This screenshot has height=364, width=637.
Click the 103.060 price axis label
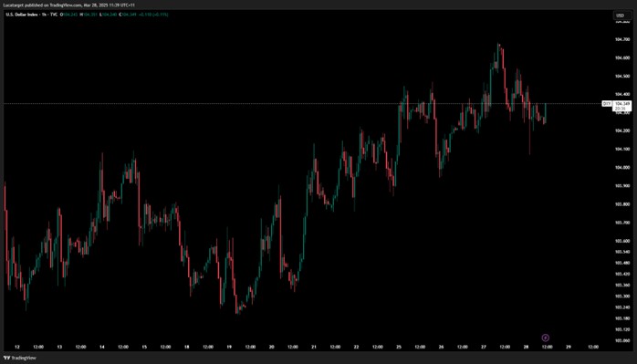[x=622, y=340]
